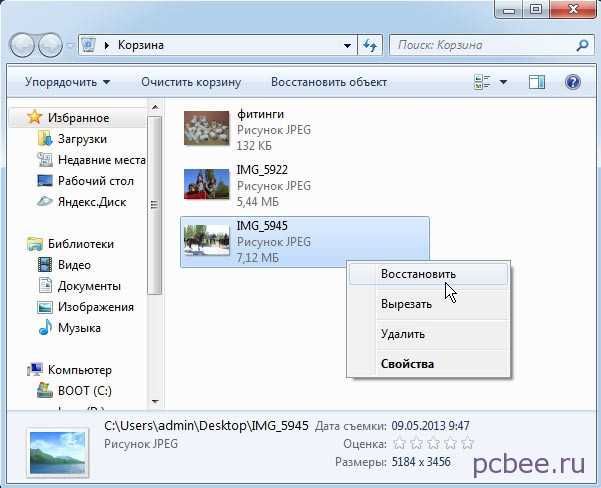Set rating to one star
Image resolution: width=601 pixels, height=488 pixels.
399,444
